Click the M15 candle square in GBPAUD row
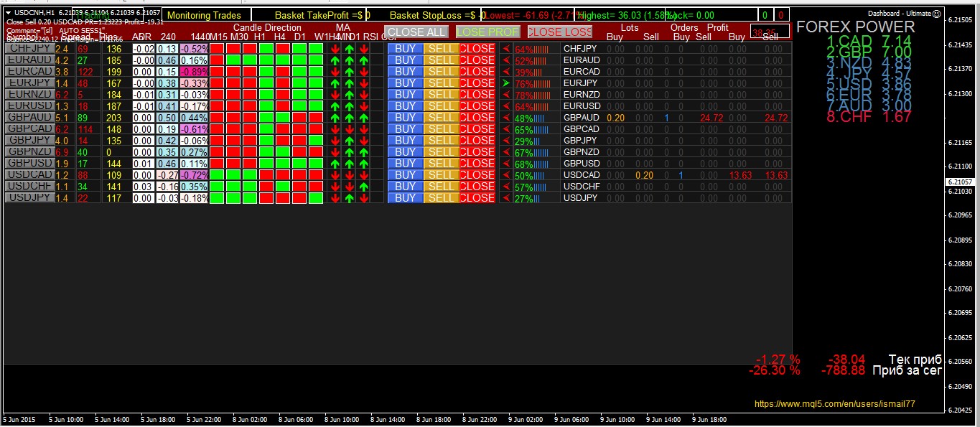 [x=217, y=118]
